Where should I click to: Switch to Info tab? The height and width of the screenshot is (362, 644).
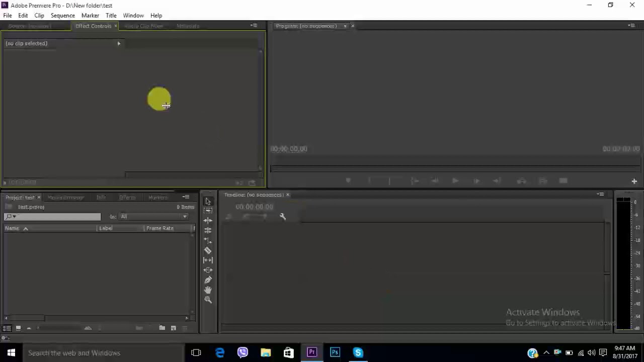click(x=101, y=198)
